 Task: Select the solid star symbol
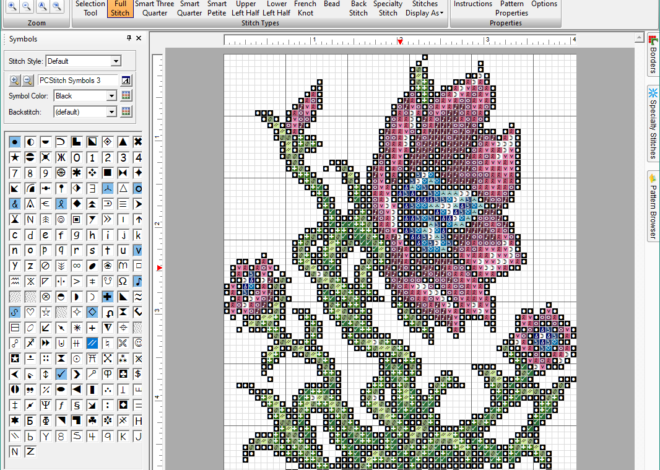coord(15,157)
